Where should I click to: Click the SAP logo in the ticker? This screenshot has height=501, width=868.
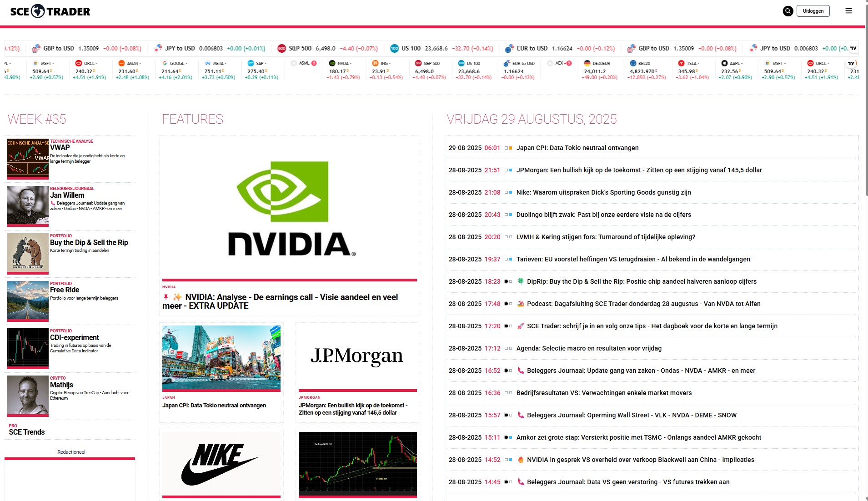tap(251, 63)
